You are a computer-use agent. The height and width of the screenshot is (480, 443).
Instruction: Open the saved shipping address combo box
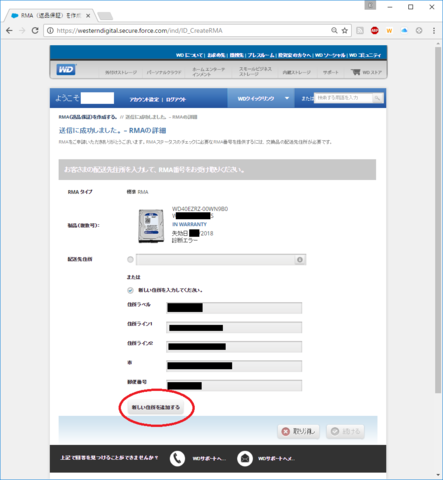pyautogui.click(x=221, y=260)
